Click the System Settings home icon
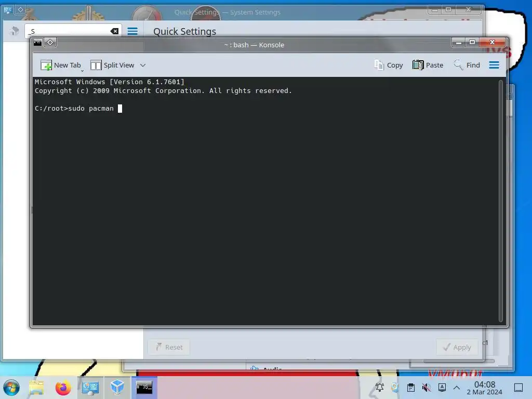The height and width of the screenshot is (399, 532). coord(14,31)
